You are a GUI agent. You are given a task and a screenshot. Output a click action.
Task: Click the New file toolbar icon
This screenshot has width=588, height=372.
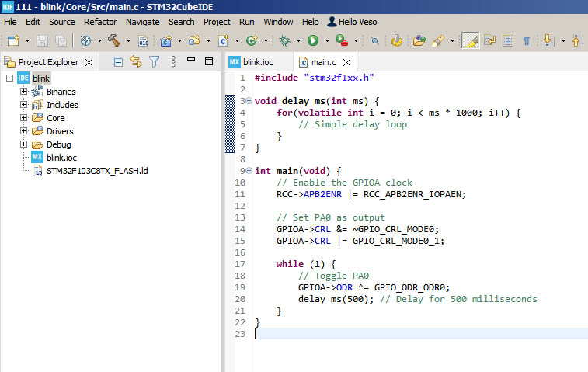pyautogui.click(x=13, y=40)
